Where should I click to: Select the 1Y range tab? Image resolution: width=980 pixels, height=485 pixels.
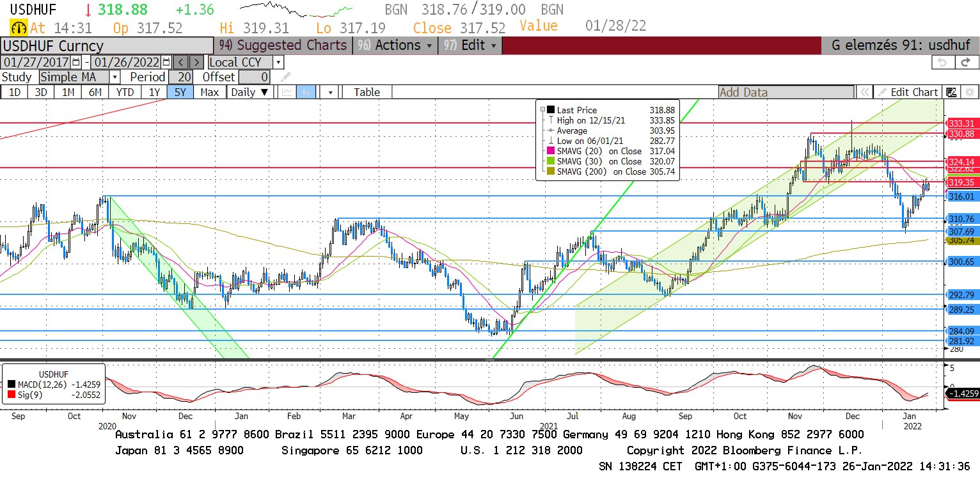point(154,92)
